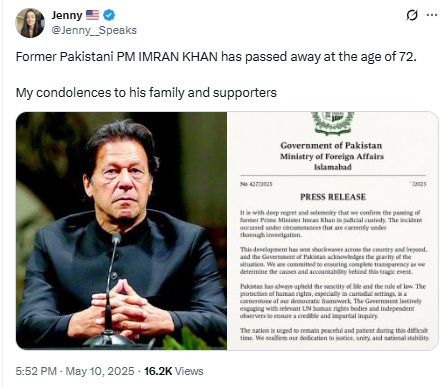Open the three-dot more options menu

coord(432,15)
